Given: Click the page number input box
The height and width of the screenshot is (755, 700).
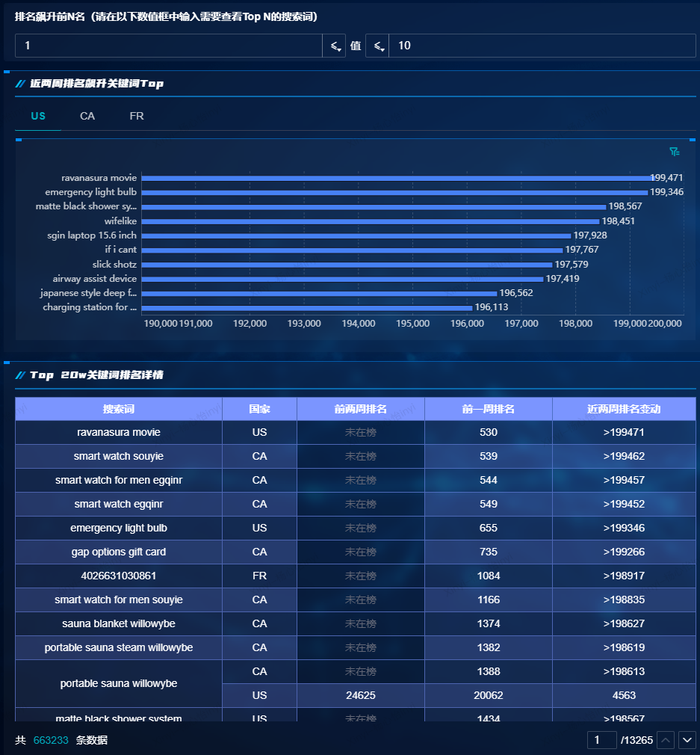Looking at the screenshot, I should (x=601, y=740).
